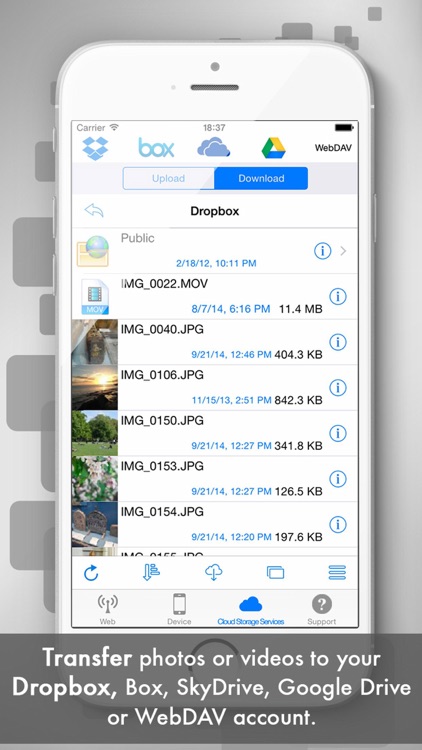Tap the multiple selection windows icon
Screen dimensions: 422x750
(276, 572)
